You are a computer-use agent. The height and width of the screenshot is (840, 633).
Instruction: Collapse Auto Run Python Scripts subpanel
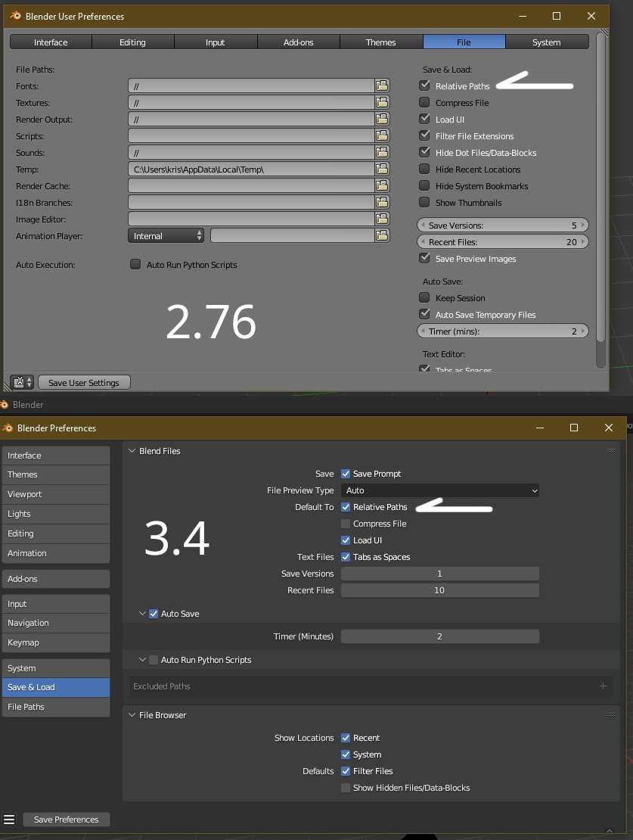tap(142, 659)
